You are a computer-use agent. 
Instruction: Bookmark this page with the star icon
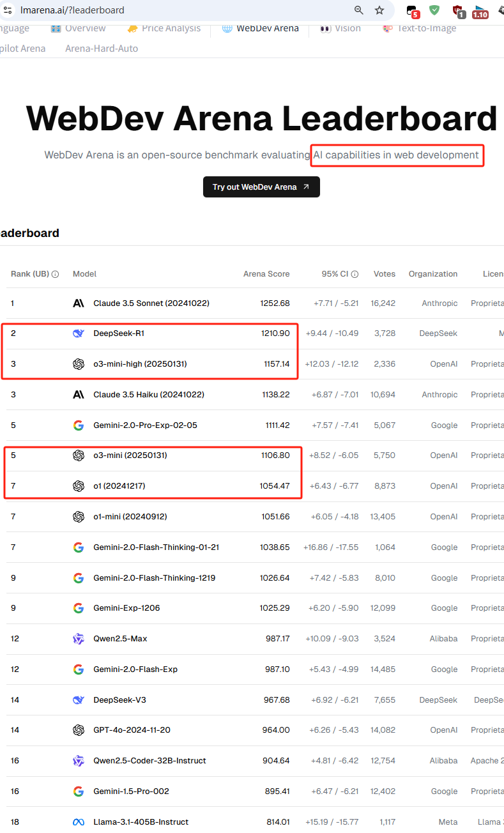[x=379, y=10]
